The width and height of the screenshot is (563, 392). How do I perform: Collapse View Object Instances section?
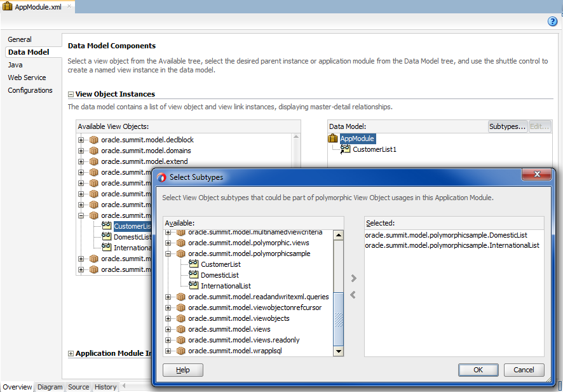[71, 95]
